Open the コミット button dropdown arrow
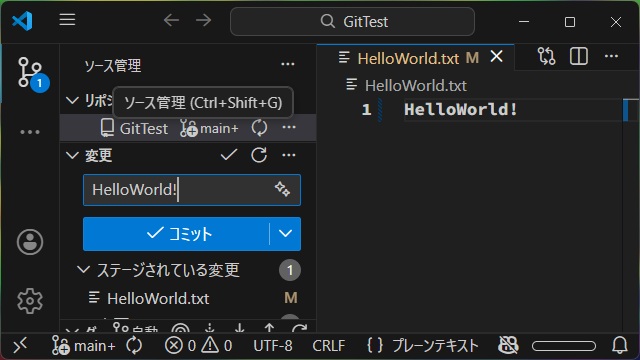640x360 pixels. click(285, 234)
